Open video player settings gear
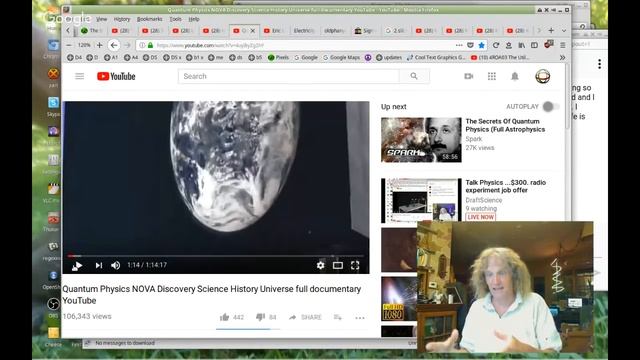This screenshot has width=640, height=360. click(320, 265)
